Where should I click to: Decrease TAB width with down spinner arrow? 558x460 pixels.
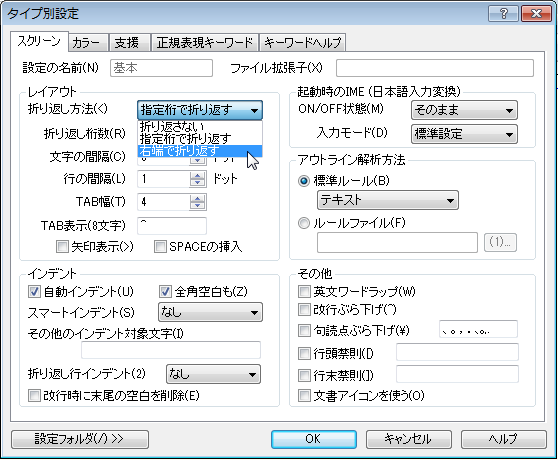(x=198, y=206)
